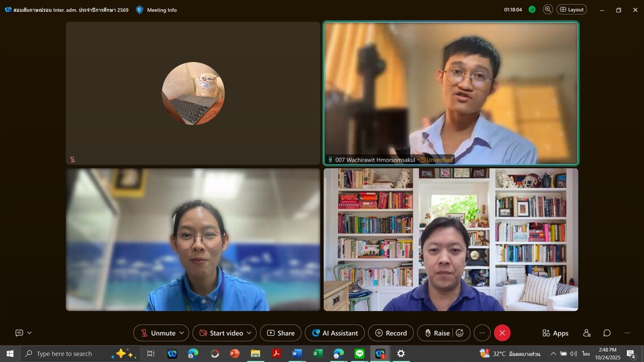Expand video options arrow beside Start video
Image resolution: width=644 pixels, height=362 pixels.
[249, 333]
